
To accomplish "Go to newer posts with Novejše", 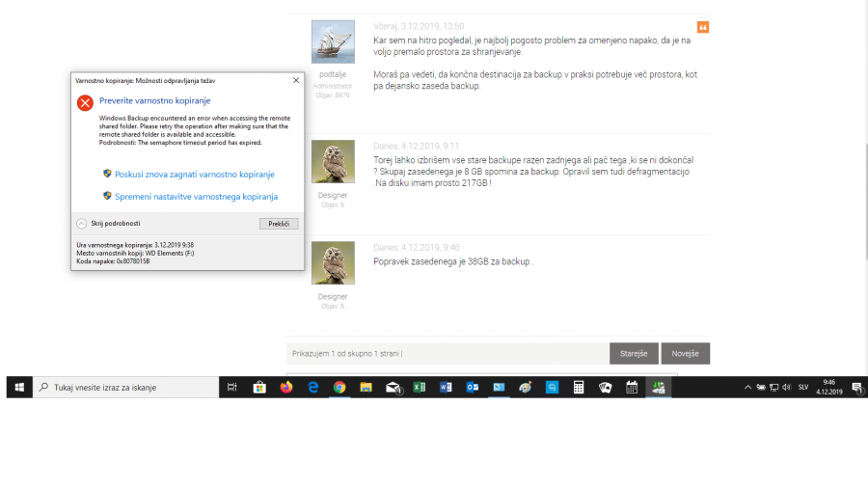I will [x=686, y=354].
